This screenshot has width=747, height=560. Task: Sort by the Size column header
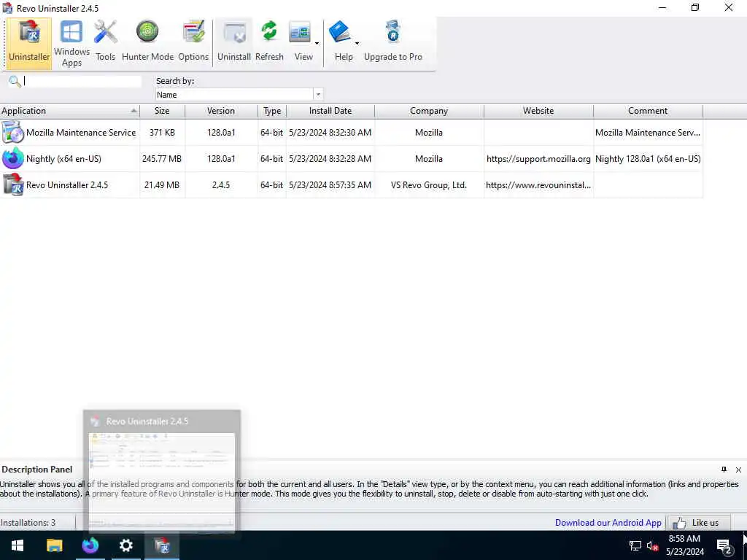click(162, 111)
